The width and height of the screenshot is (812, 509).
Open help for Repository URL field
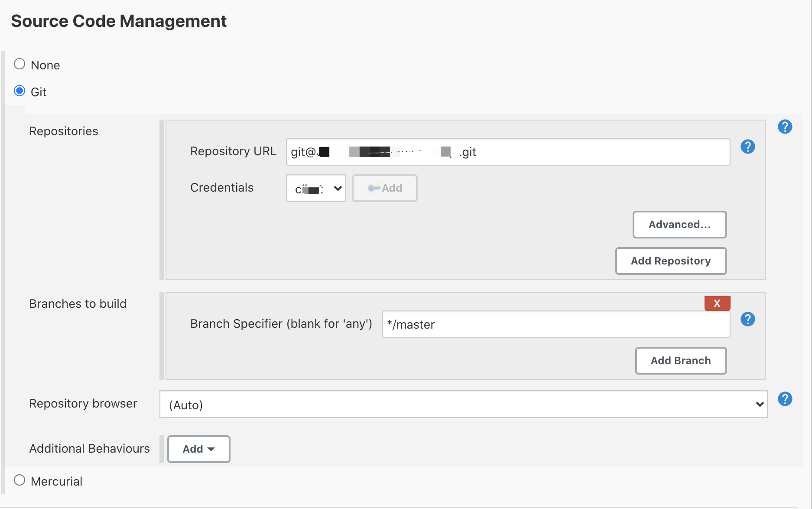click(747, 147)
